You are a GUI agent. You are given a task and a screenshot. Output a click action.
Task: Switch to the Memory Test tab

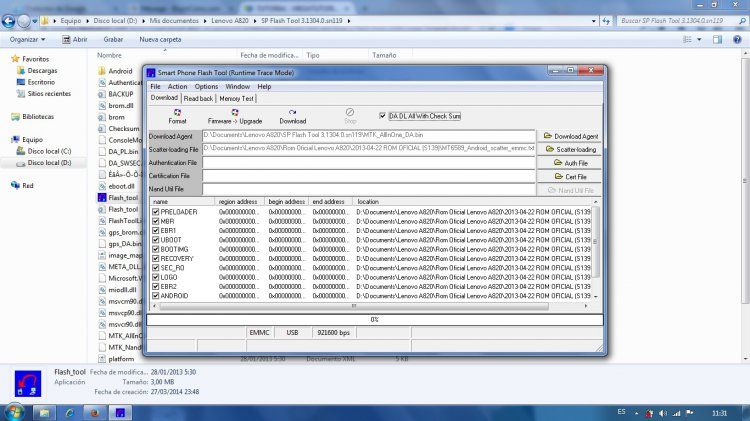tap(236, 99)
